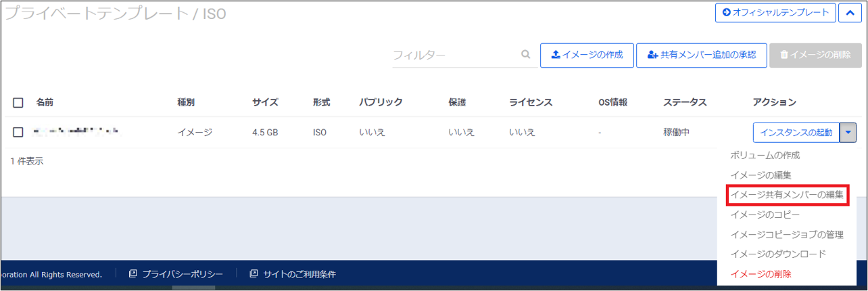868x291 pixels.
Task: Check the image row checkbox
Action: pos(18,133)
